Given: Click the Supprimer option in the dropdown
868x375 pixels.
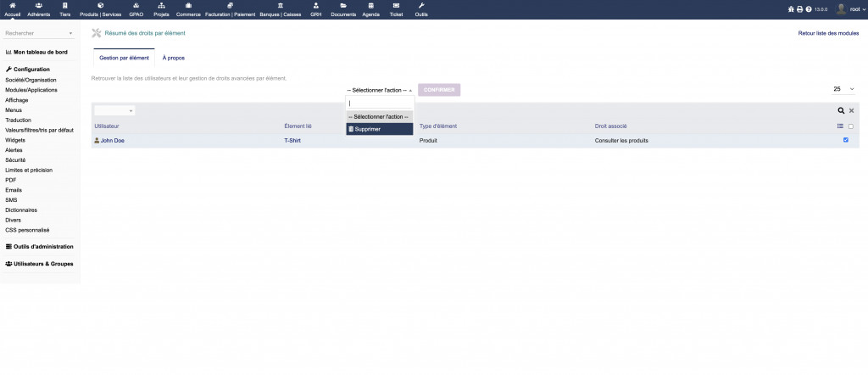Looking at the screenshot, I should (380, 129).
